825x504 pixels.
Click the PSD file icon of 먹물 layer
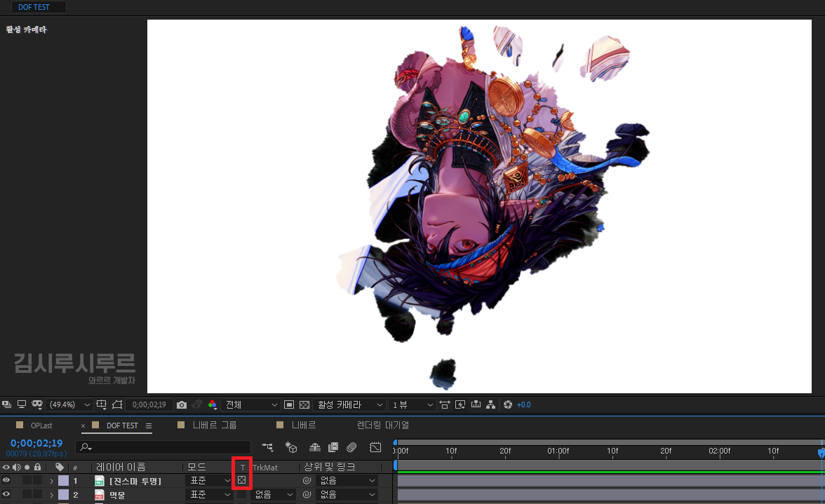99,495
